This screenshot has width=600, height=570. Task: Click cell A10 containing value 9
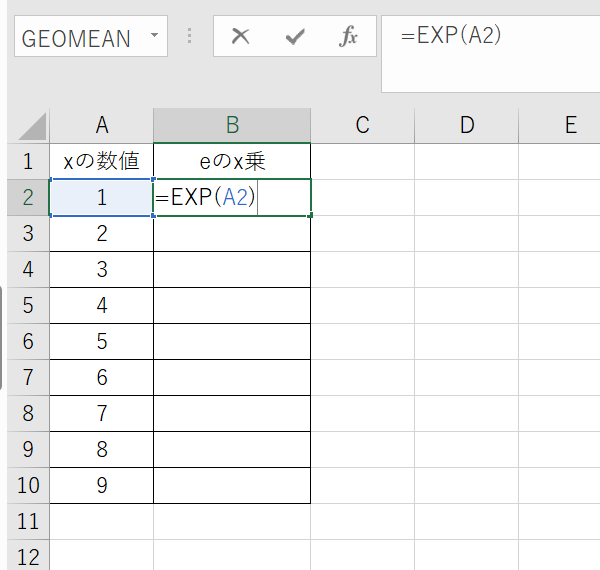[101, 485]
